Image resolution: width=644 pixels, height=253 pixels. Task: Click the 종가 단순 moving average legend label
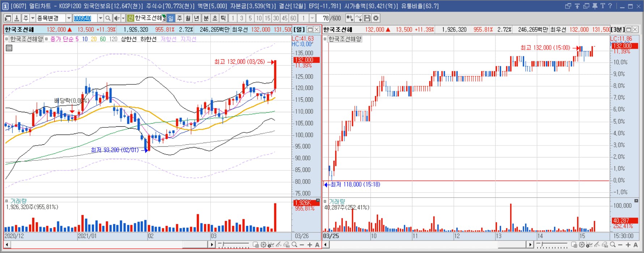[x=62, y=39]
